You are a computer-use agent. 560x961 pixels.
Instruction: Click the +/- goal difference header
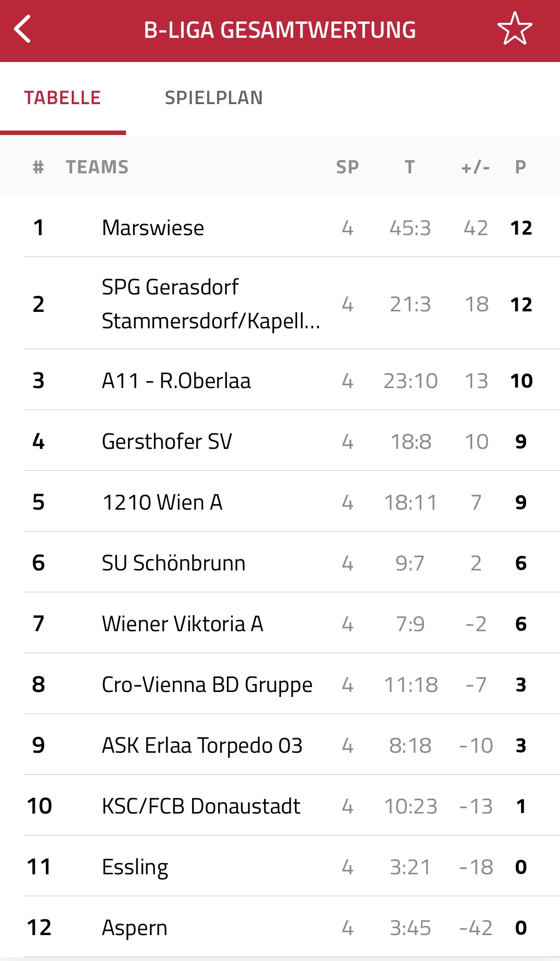pos(475,167)
